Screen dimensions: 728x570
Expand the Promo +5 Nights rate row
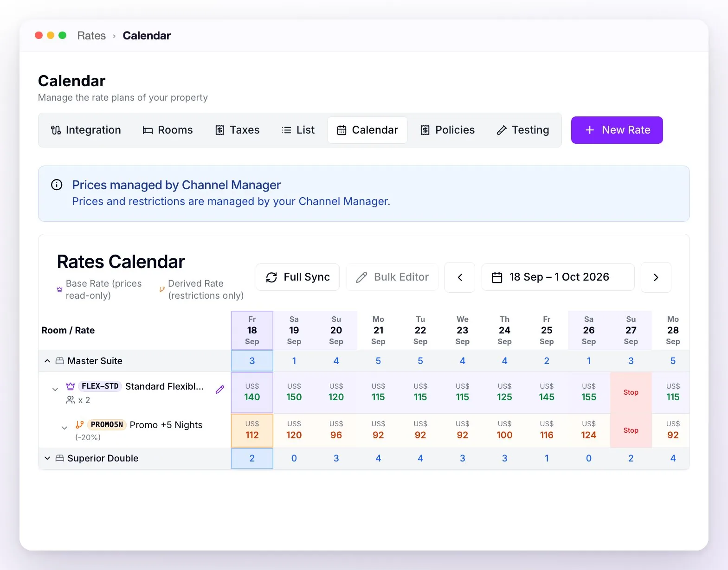64,428
